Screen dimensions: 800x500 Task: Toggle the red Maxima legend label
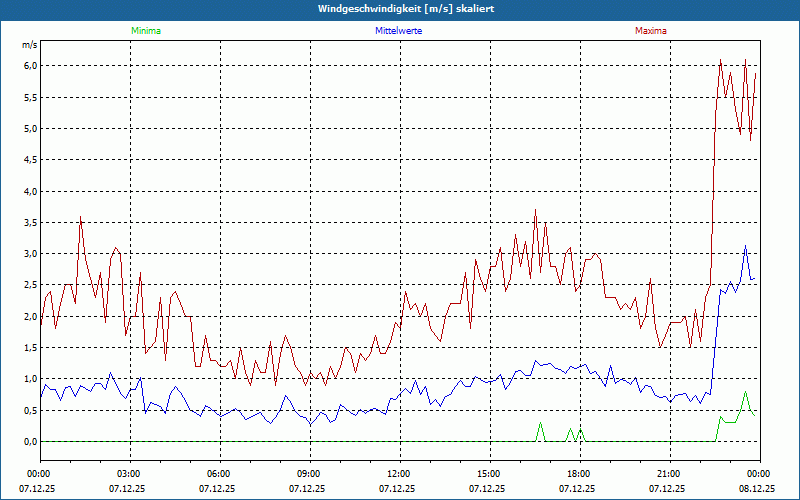(650, 31)
